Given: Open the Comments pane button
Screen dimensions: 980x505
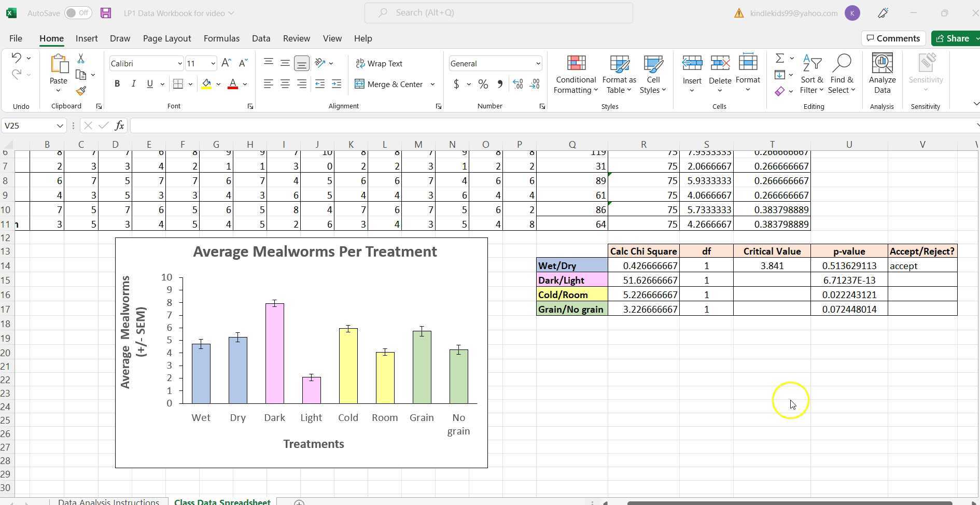Looking at the screenshot, I should [x=893, y=38].
